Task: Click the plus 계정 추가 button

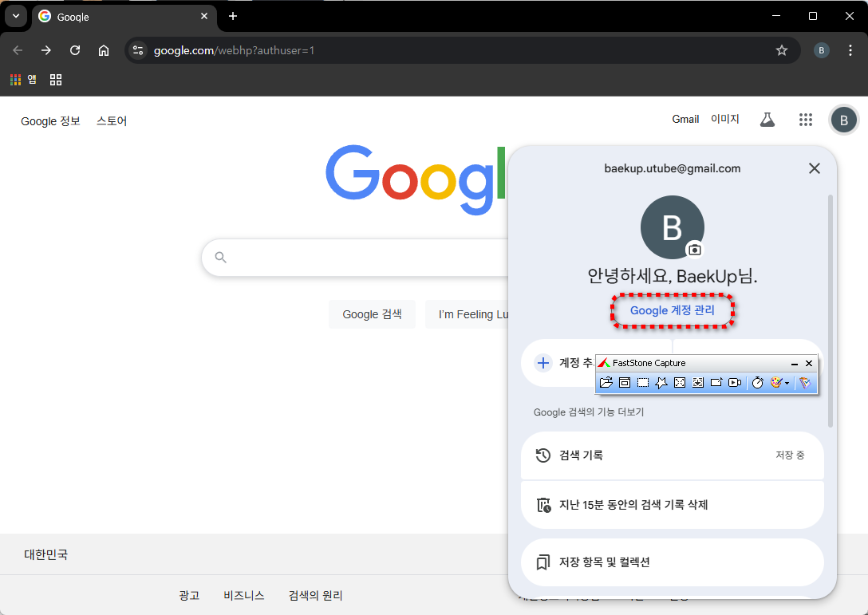Action: 559,363
